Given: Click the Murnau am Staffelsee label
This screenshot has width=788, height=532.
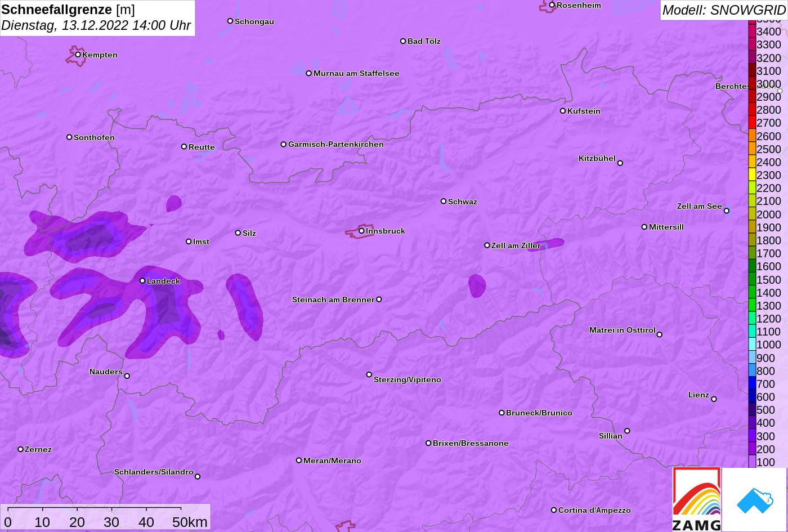Looking at the screenshot, I should coord(356,74).
